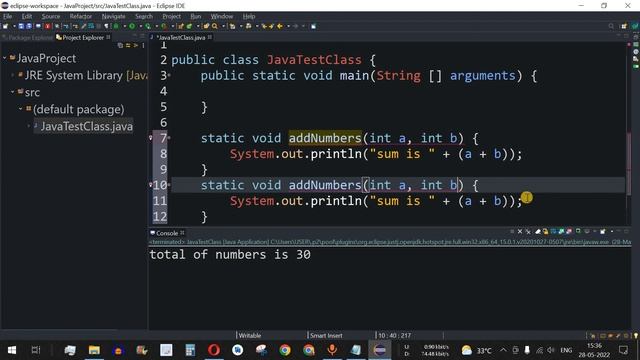Switch to the Package Explorer tab
This screenshot has width=640, height=360.
pos(28,38)
